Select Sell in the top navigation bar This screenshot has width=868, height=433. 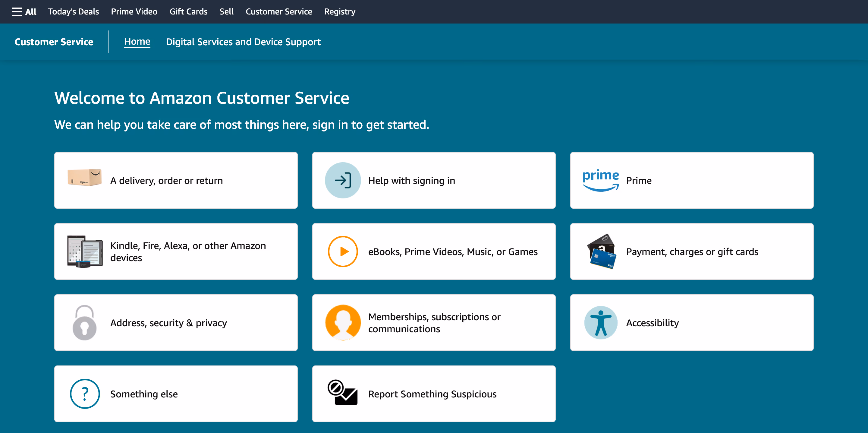226,12
